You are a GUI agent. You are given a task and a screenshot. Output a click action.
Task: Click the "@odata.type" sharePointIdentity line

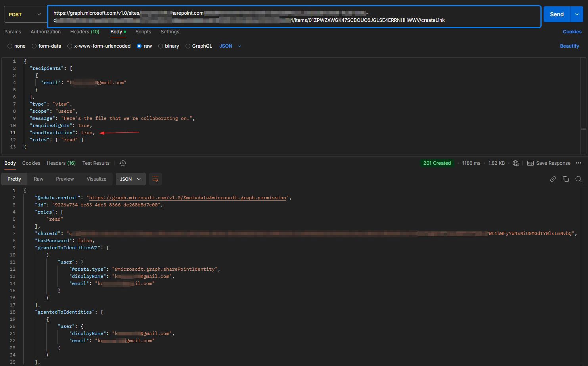[x=145, y=269]
